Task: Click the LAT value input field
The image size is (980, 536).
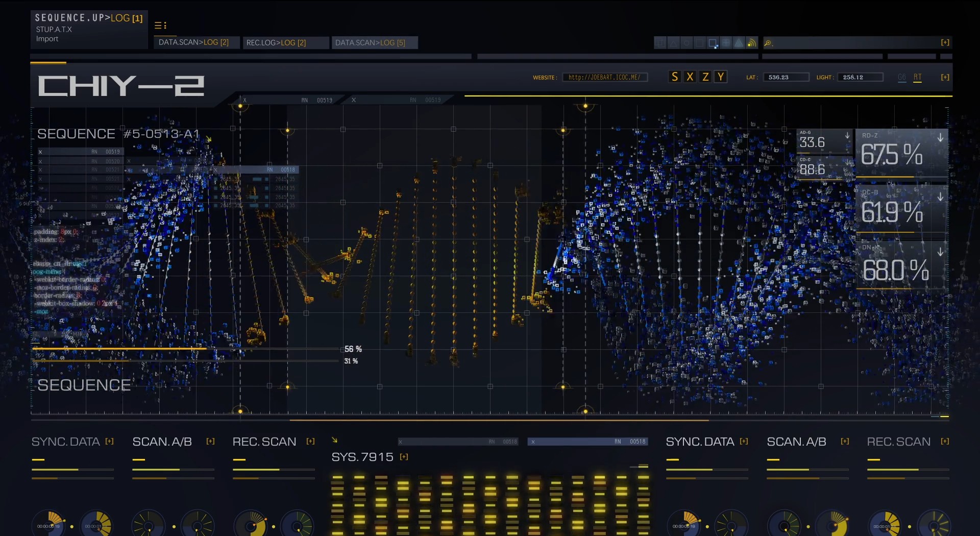Action: point(786,78)
